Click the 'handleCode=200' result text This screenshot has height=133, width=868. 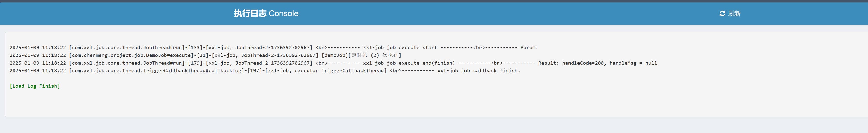[583, 63]
